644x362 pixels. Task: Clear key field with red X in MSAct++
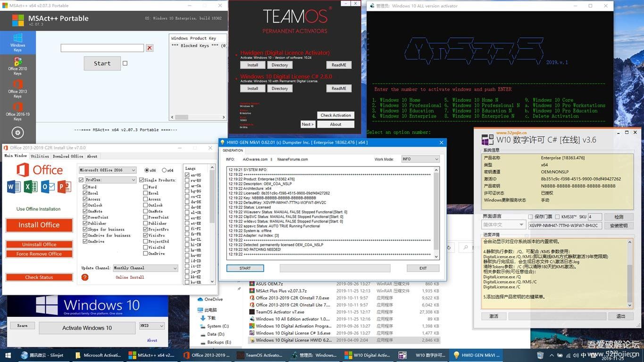point(150,48)
